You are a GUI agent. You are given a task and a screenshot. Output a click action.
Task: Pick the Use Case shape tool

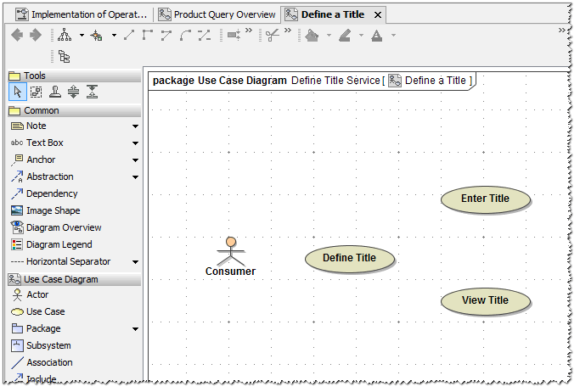pos(45,312)
